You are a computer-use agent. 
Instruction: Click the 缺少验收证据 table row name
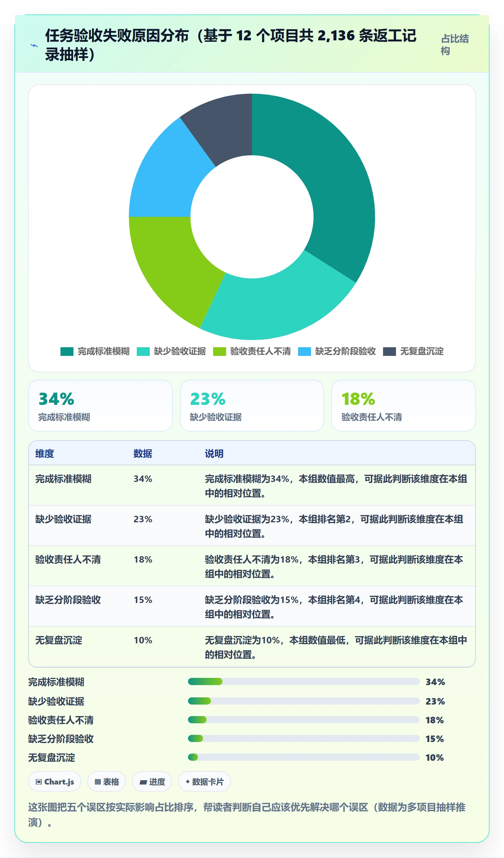click(x=63, y=519)
